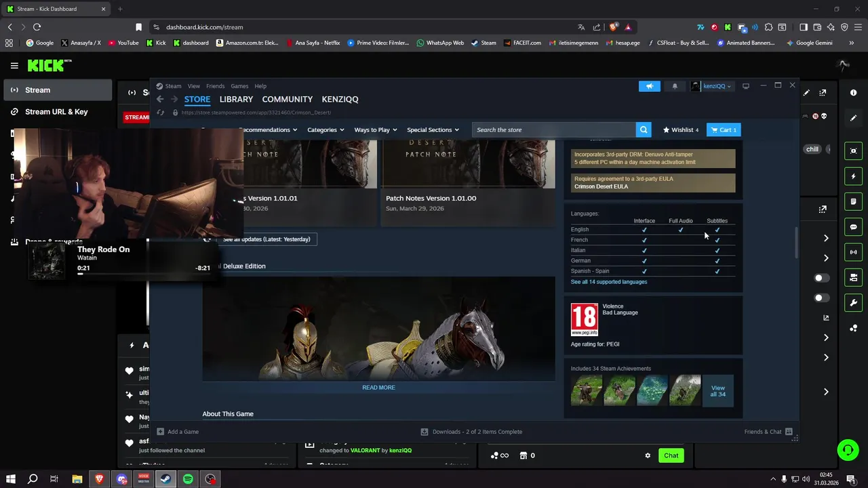Click the green support headset button
Image resolution: width=868 pixels, height=488 pixels.
pos(847,449)
